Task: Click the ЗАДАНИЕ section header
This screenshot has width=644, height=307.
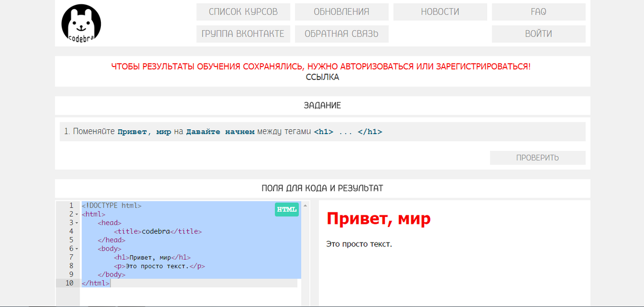Action: click(x=322, y=106)
